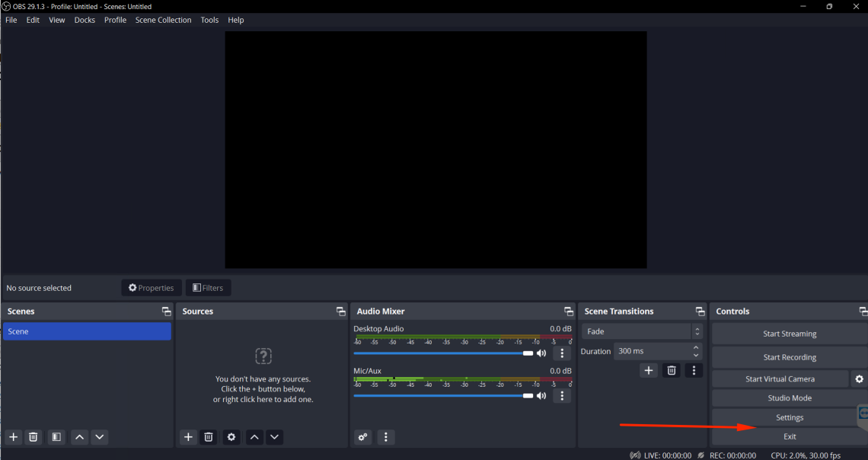Viewport: 868px width, 460px height.
Task: Select the scene named Scene
Action: pos(87,331)
